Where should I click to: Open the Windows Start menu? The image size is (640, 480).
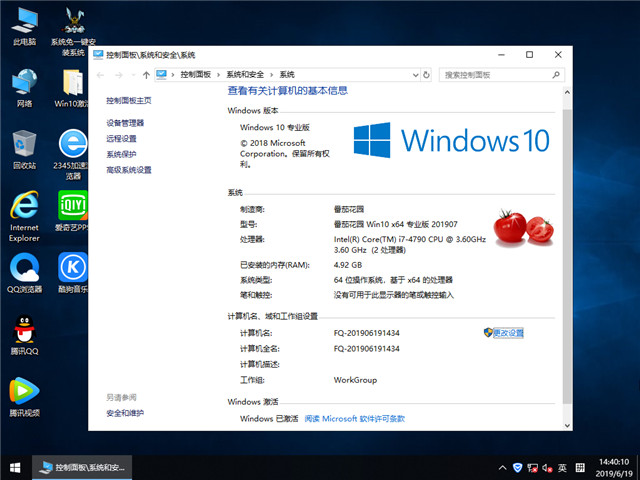[x=16, y=467]
